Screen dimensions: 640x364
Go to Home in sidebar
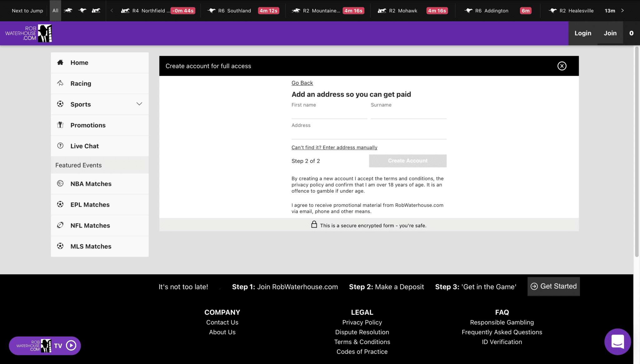(100, 63)
